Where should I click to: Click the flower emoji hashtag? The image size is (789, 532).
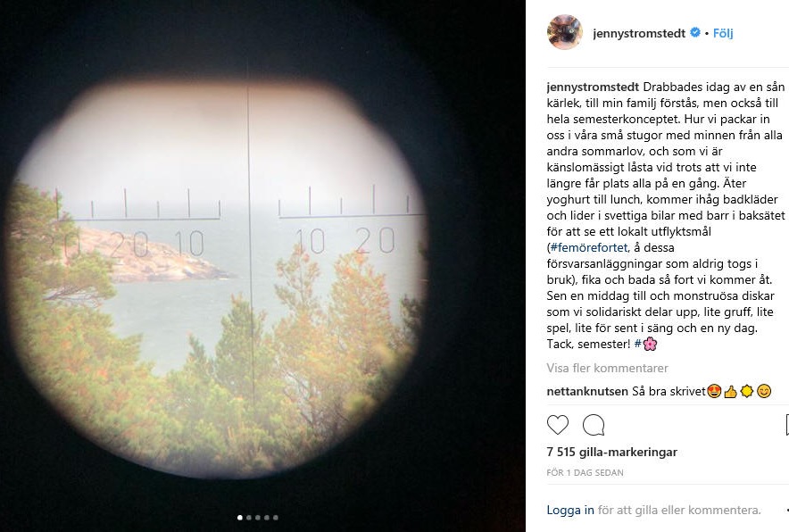646,345
